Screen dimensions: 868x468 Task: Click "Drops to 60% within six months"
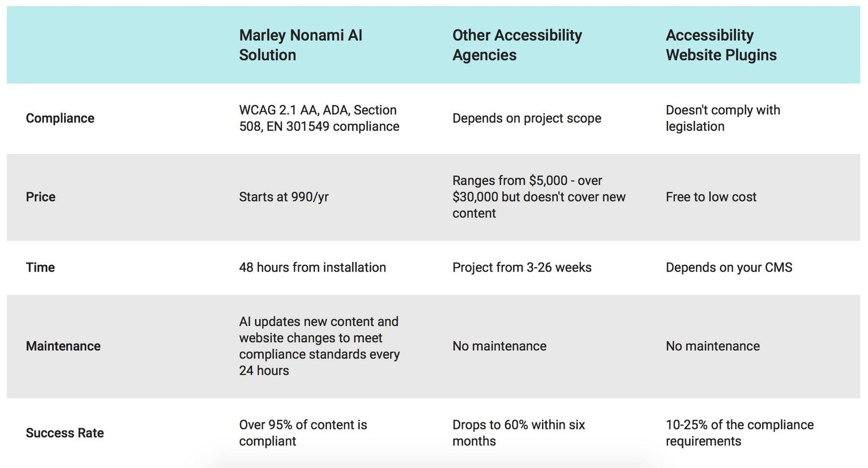[x=519, y=433]
